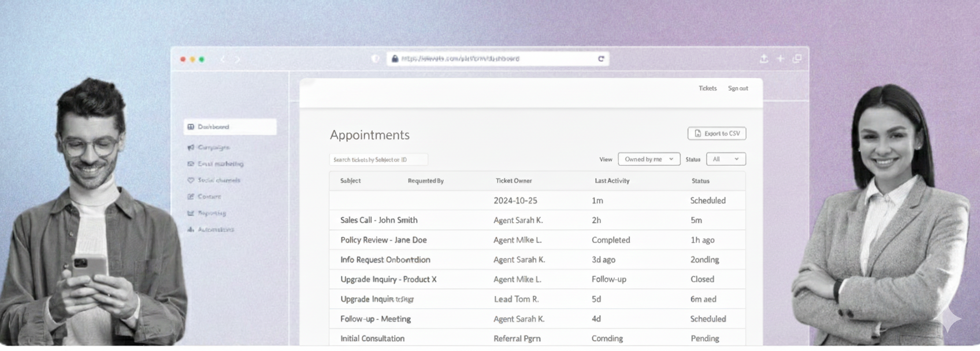Viewport: 980px width, 351px height.
Task: Open a new tab with the plus icon
Action: tap(780, 59)
